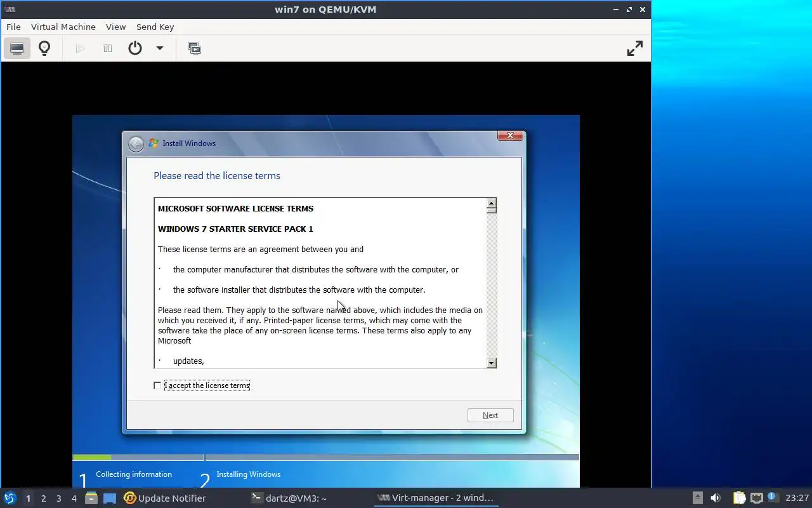Viewport: 812px width, 508px height.
Task: Check I accept the license terms
Action: click(157, 385)
